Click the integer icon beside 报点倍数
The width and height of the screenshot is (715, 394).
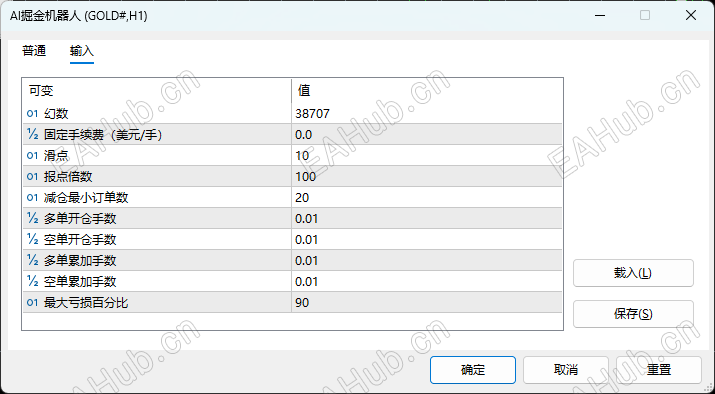[32, 176]
